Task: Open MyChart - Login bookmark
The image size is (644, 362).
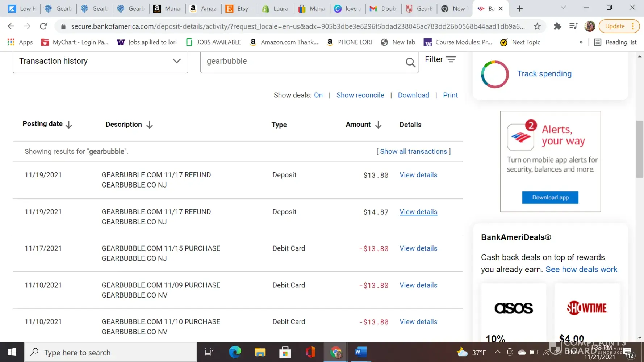Action: (x=75, y=42)
